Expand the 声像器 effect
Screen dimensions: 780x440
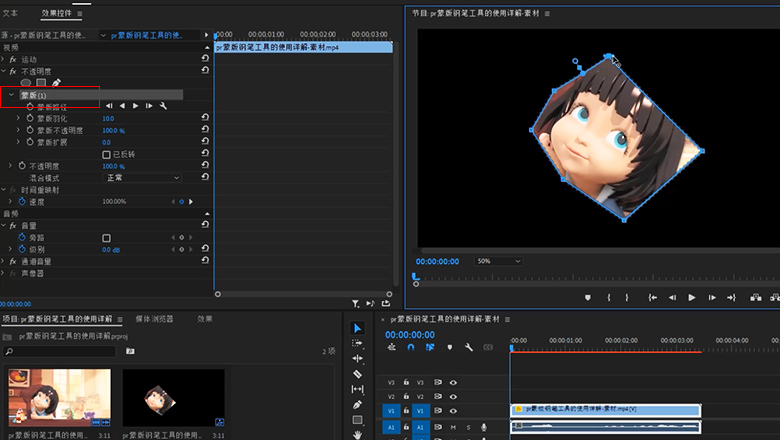point(3,273)
